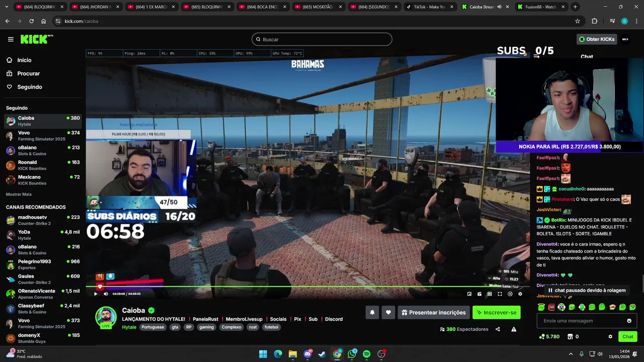The height and width of the screenshot is (362, 644).
Task: Open Spotify from the taskbar
Action: click(367, 354)
